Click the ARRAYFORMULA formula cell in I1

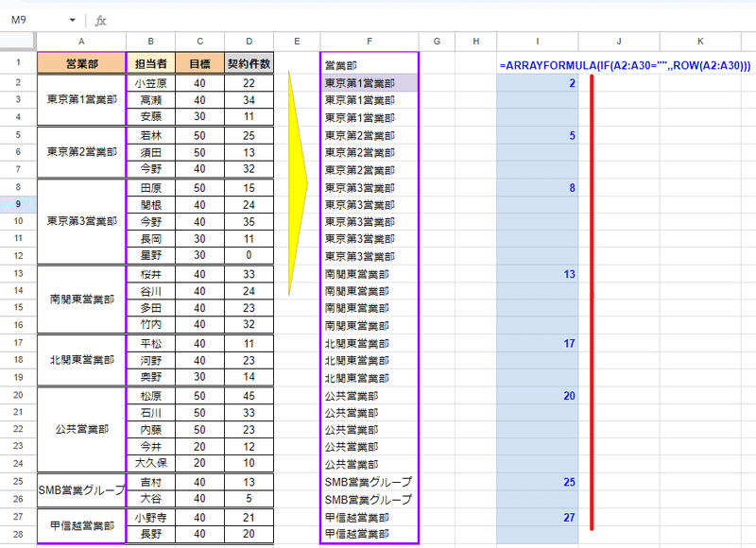click(625, 65)
